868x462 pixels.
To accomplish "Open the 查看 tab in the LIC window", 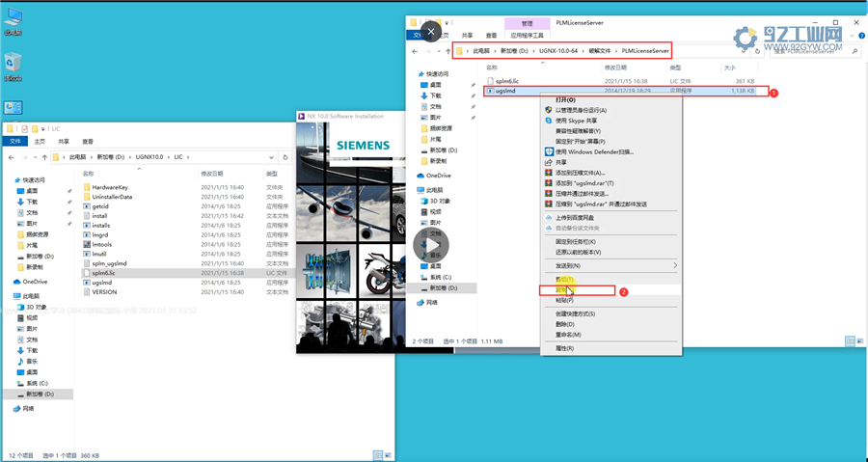I will point(88,141).
